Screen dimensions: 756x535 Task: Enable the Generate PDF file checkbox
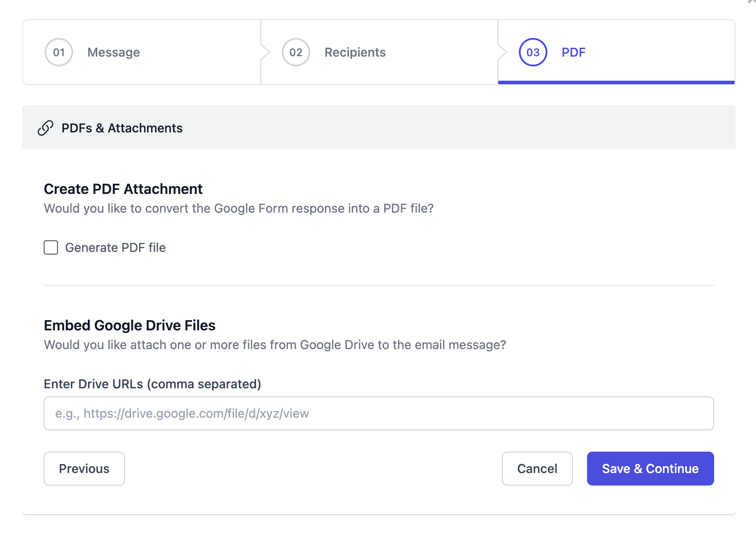pos(50,247)
